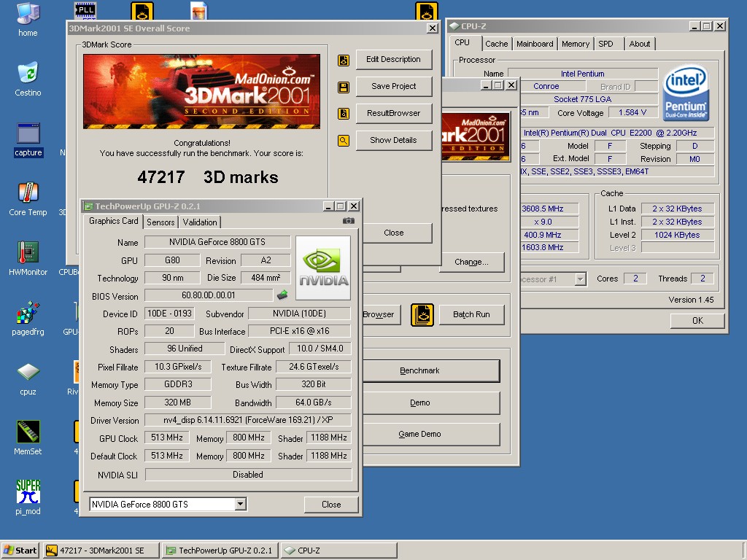Open the GPU-Z graphics card selector dropdown

tap(241, 504)
